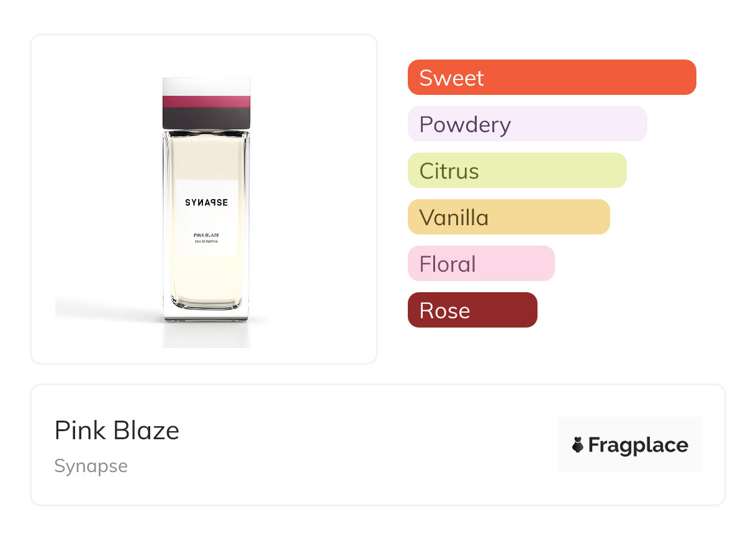Select the Powdery accord bar
756x536 pixels.
click(x=527, y=124)
